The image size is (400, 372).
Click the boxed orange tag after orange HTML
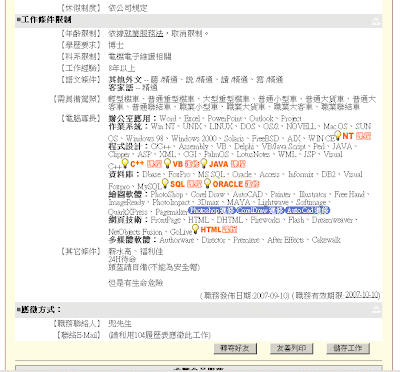pyautogui.click(x=229, y=230)
